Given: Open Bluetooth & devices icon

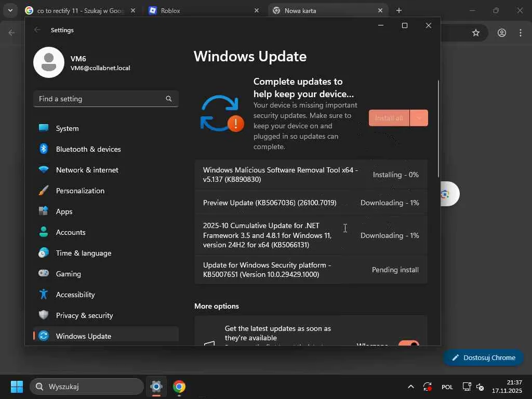Looking at the screenshot, I should 44,149.
